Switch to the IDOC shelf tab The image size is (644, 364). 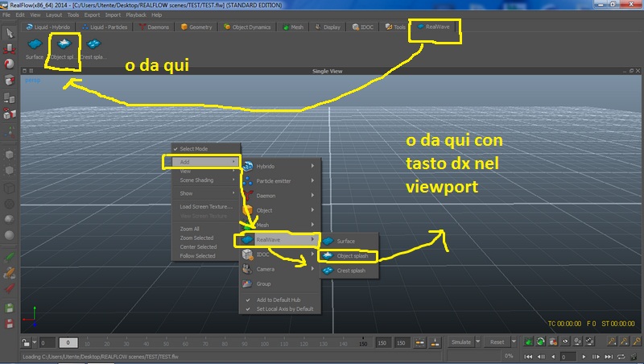click(363, 27)
